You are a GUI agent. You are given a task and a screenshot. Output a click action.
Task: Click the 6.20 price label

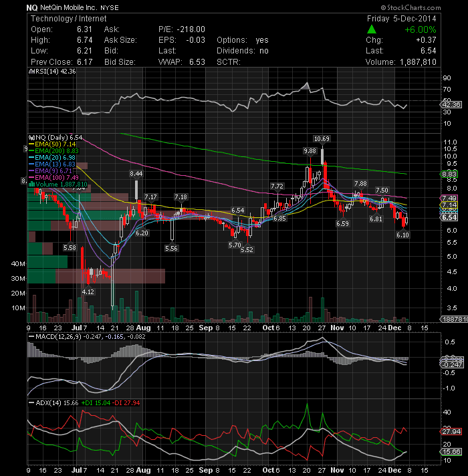[x=142, y=233]
